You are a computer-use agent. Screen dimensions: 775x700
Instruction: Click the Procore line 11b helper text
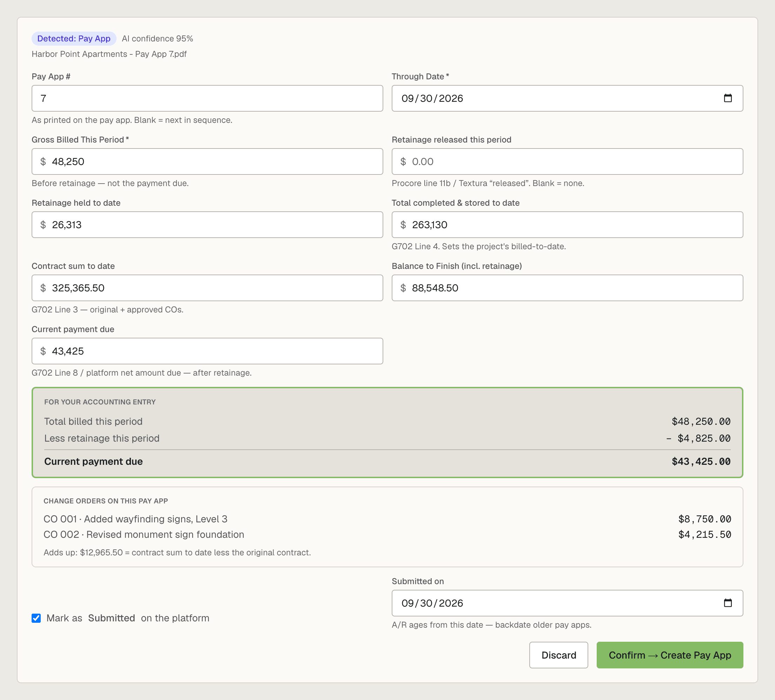[x=488, y=183]
